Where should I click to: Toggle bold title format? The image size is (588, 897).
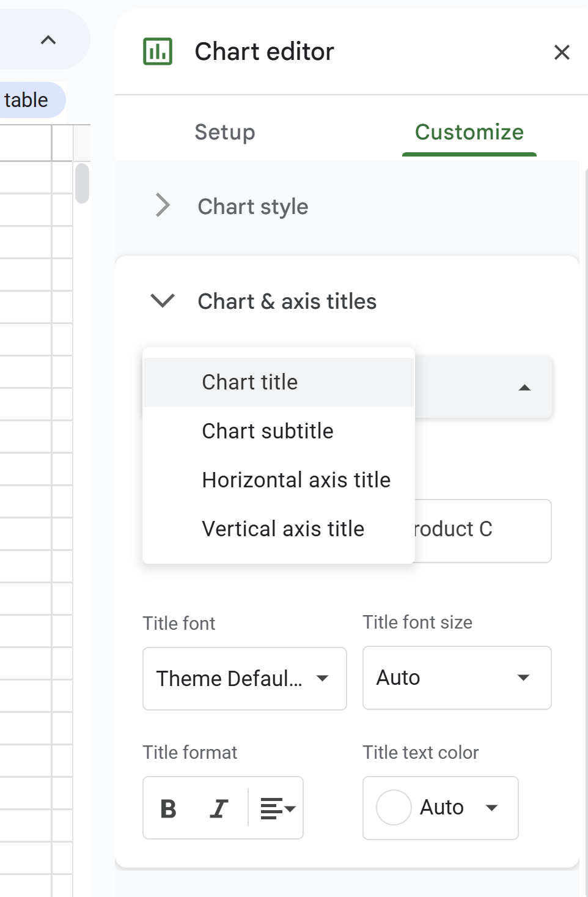(168, 808)
